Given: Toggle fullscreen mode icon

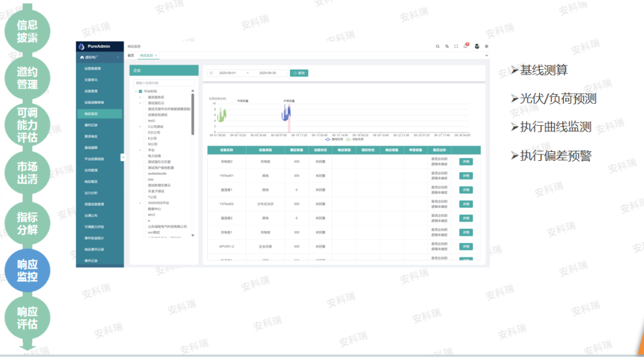Looking at the screenshot, I should point(456,46).
